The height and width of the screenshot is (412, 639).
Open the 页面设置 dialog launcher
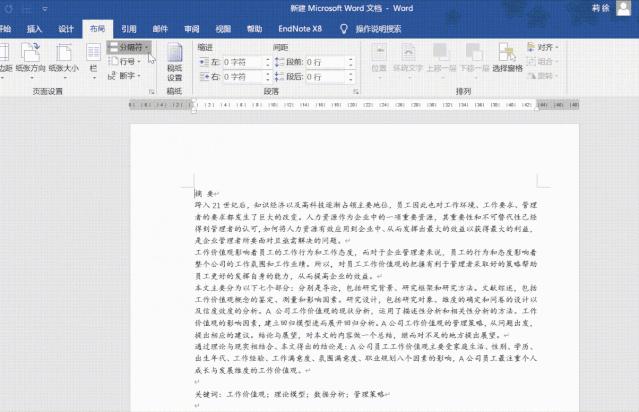tap(152, 92)
